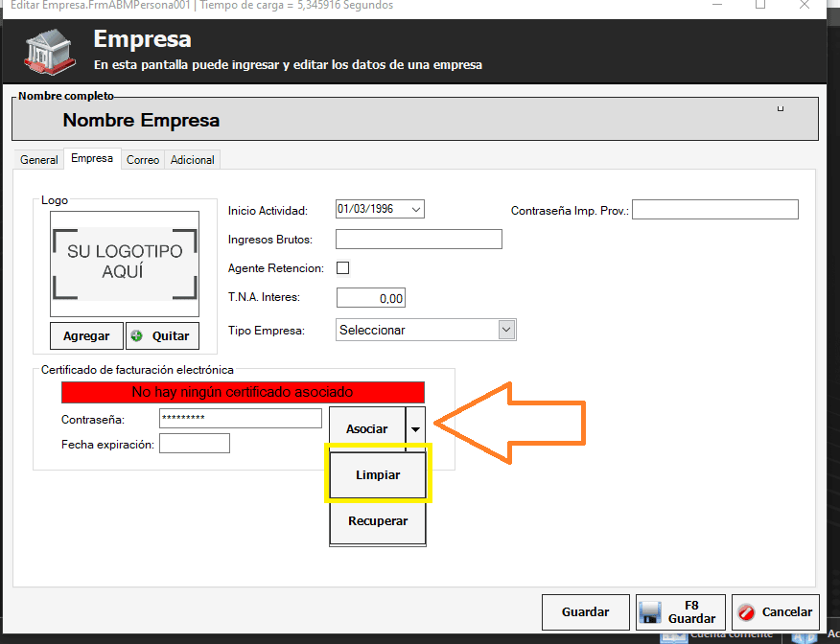The width and height of the screenshot is (840, 644).
Task: Click the Contraseña Imp. Prov. input field
Action: click(x=714, y=210)
